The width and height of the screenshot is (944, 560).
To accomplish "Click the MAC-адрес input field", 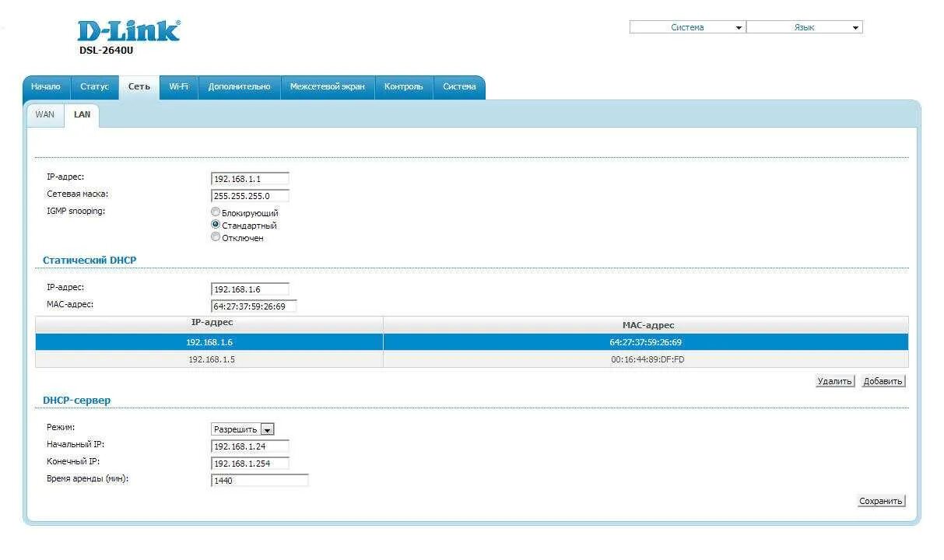I will [x=254, y=306].
